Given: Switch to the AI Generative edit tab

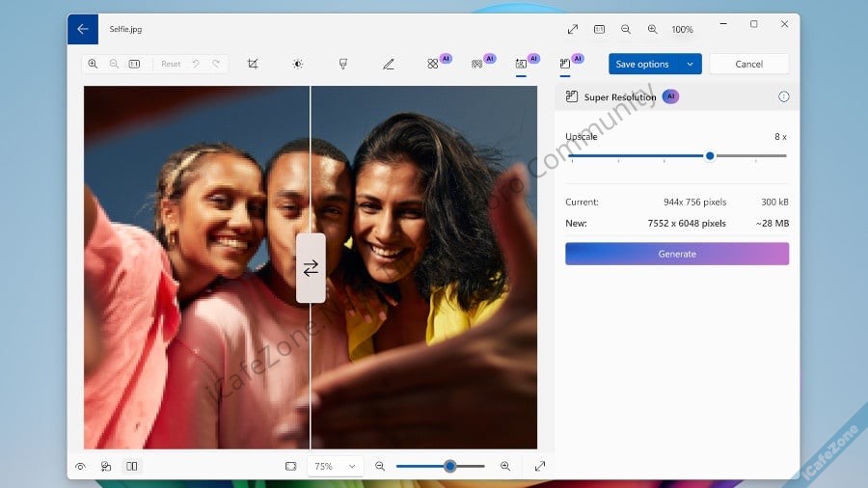Looking at the screenshot, I should tap(522, 64).
